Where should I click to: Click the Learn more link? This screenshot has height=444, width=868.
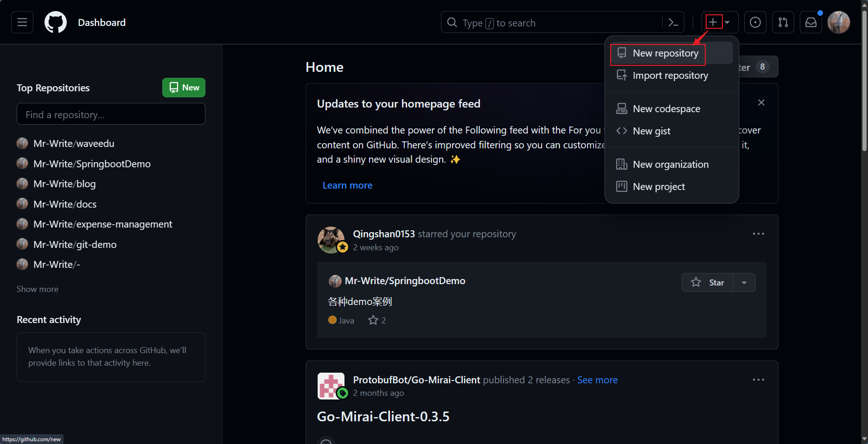coord(347,185)
